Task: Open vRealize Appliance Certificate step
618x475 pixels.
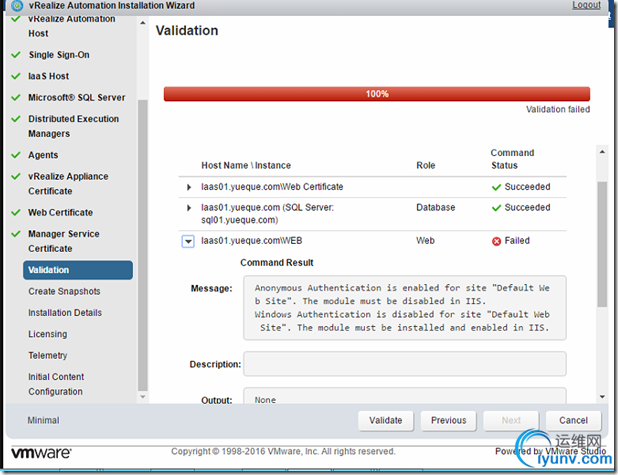Action: pos(68,184)
